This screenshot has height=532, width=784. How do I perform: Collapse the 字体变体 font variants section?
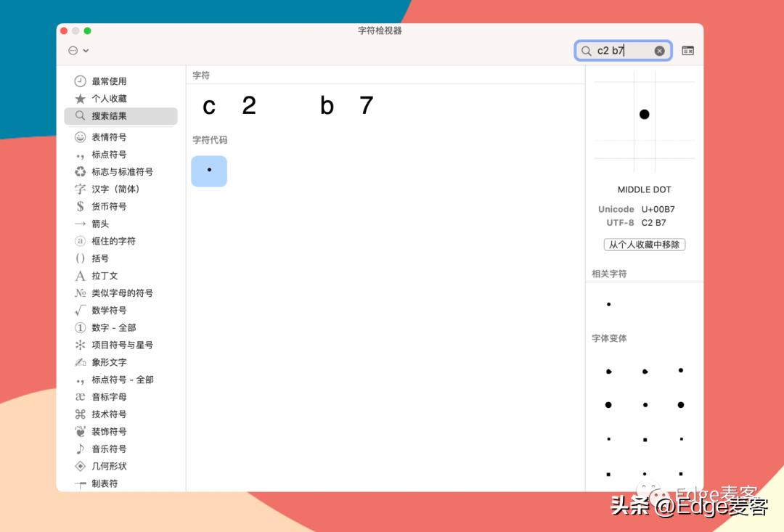click(x=608, y=338)
